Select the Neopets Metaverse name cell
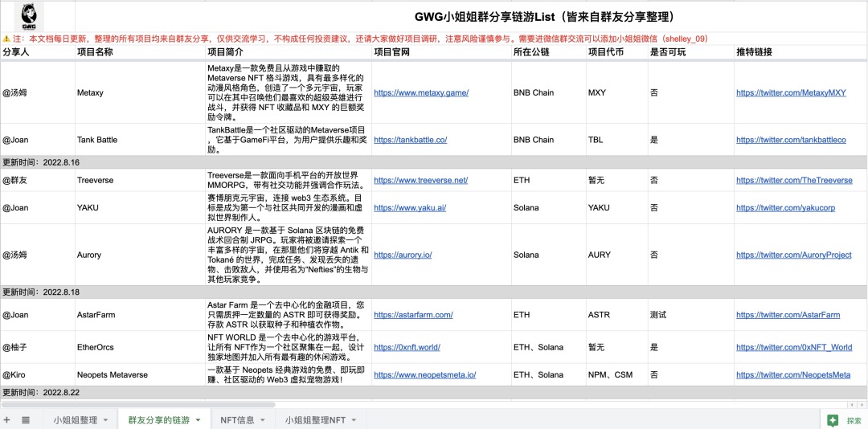The width and height of the screenshot is (868, 429). [140, 374]
